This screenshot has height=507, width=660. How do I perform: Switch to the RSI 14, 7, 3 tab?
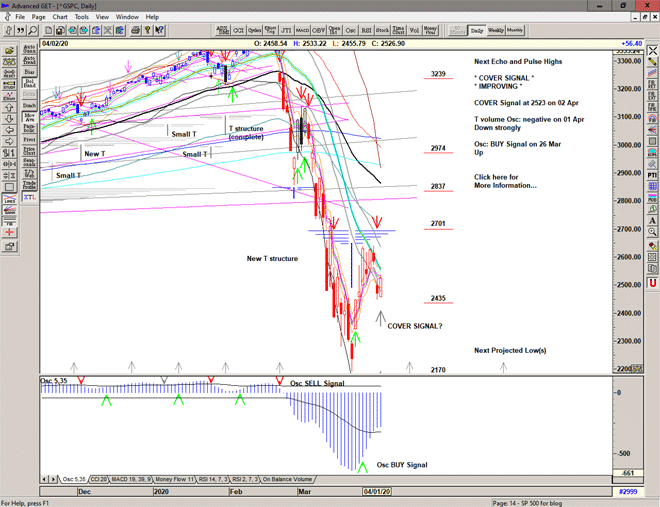coord(213,479)
